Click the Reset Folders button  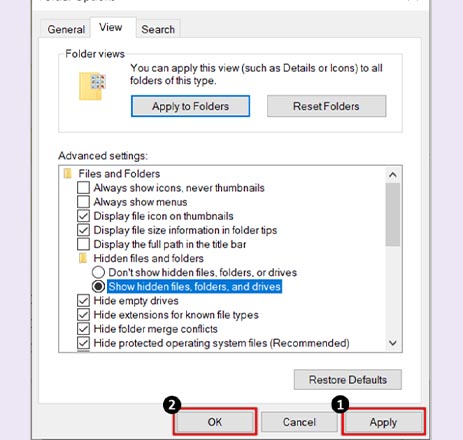tap(326, 106)
